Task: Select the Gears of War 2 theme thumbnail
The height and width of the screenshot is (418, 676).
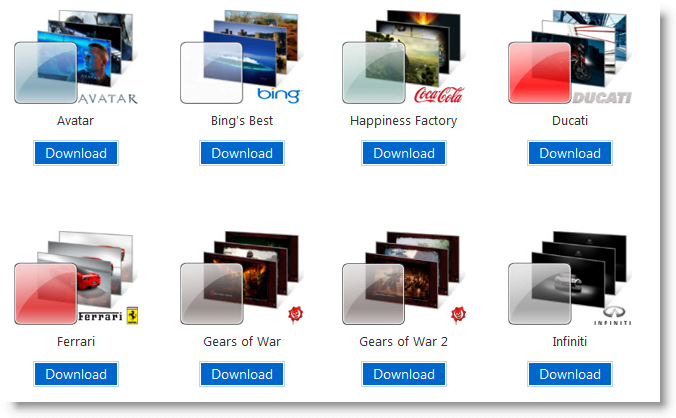Action: (404, 278)
